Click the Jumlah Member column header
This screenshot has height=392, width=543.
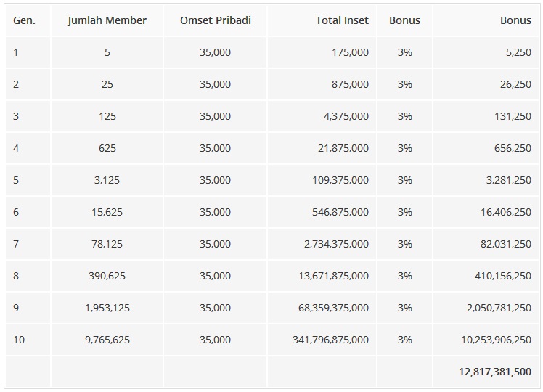click(x=107, y=20)
